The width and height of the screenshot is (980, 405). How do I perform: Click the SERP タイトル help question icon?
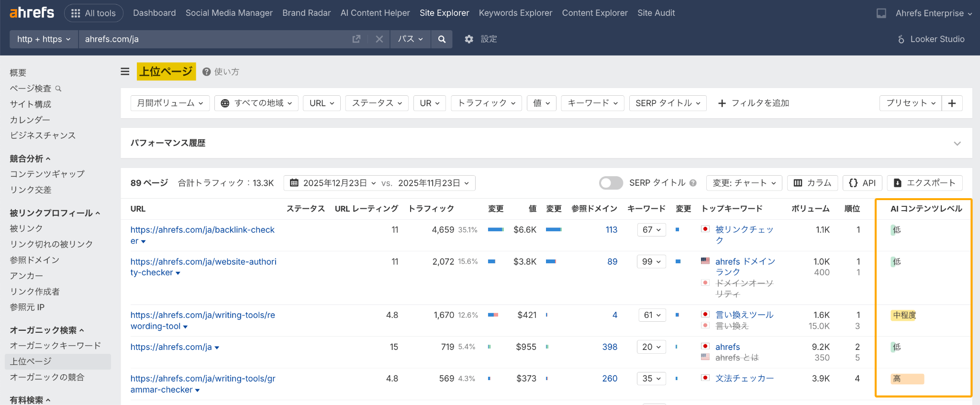coord(693,183)
